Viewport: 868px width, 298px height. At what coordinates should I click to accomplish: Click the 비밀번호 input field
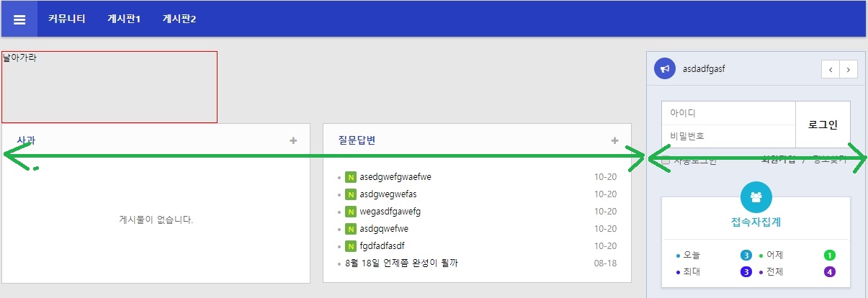pos(728,135)
